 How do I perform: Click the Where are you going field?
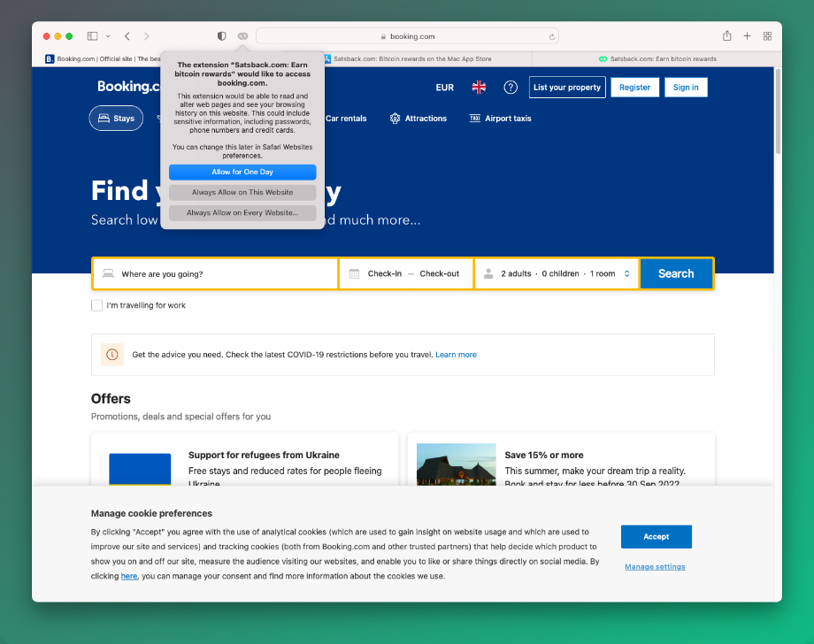coord(215,274)
